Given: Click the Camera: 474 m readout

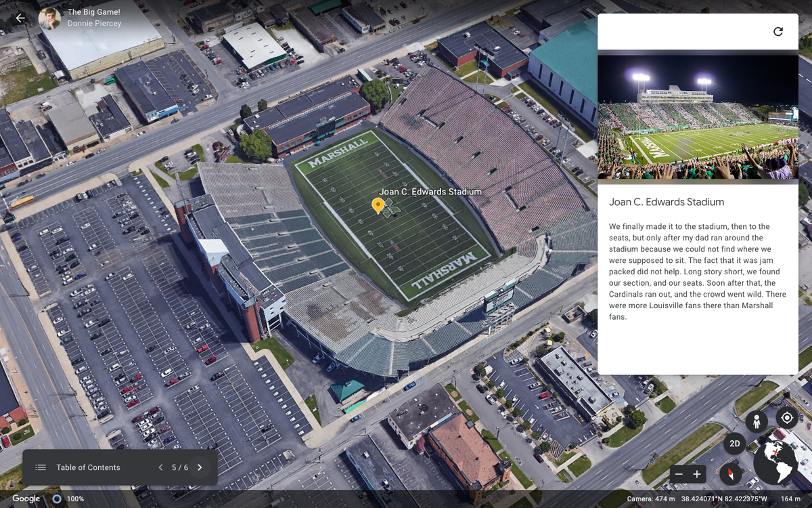Looking at the screenshot, I should [x=652, y=499].
